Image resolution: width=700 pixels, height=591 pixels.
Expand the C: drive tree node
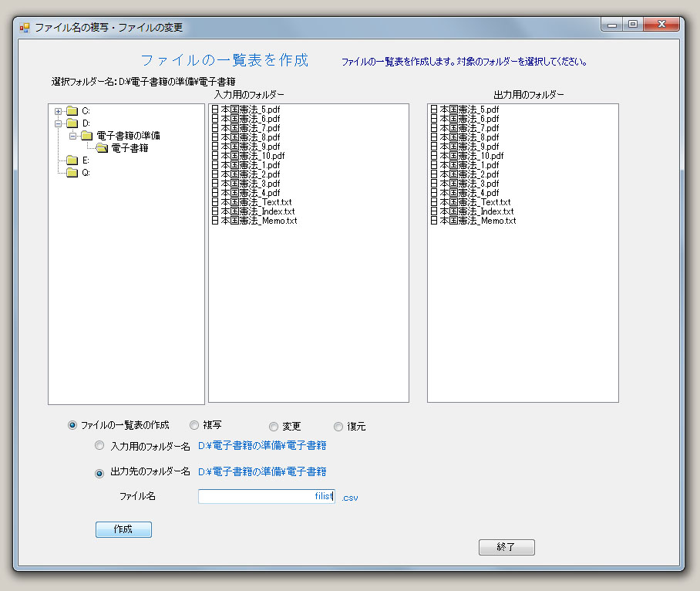pos(58,111)
